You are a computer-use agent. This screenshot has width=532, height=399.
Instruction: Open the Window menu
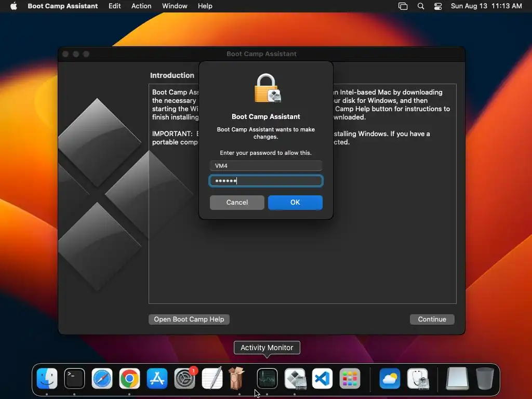point(175,6)
